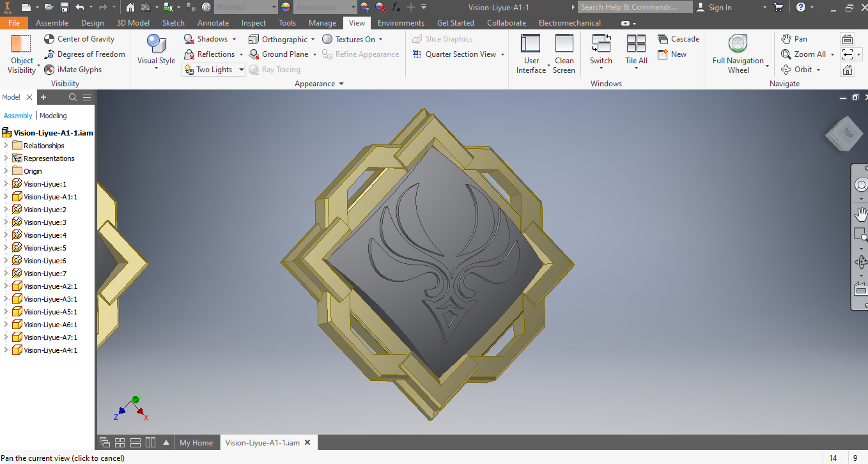Toggle iMate Glyphs visibility
This screenshot has height=464, width=868.
pos(73,70)
